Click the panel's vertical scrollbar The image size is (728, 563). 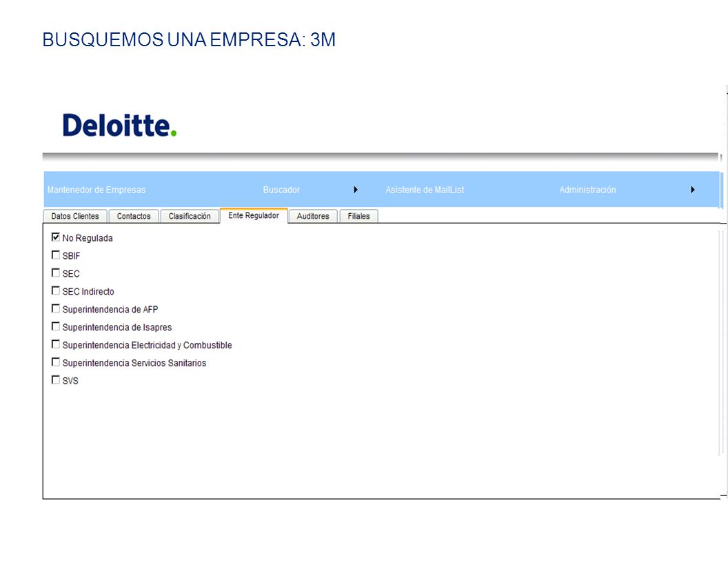pyautogui.click(x=720, y=342)
